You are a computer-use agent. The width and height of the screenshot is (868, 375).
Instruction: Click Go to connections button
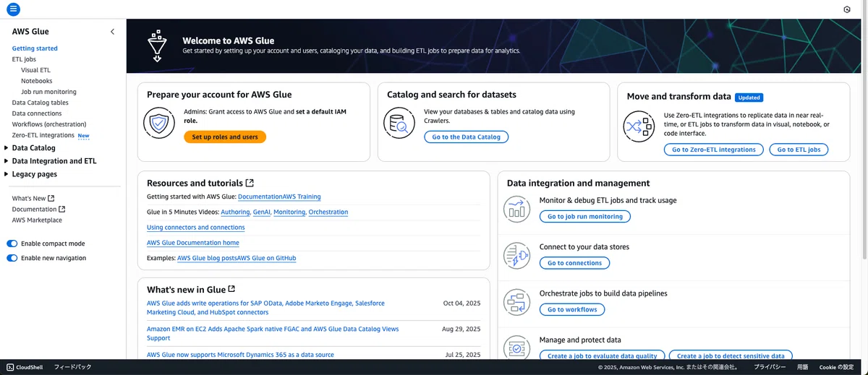[574, 263]
